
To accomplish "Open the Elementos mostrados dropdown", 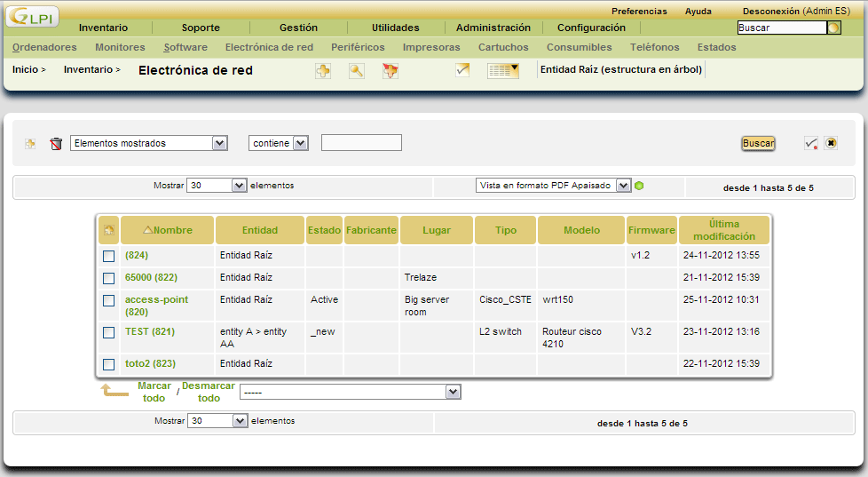I will pyautogui.click(x=149, y=143).
